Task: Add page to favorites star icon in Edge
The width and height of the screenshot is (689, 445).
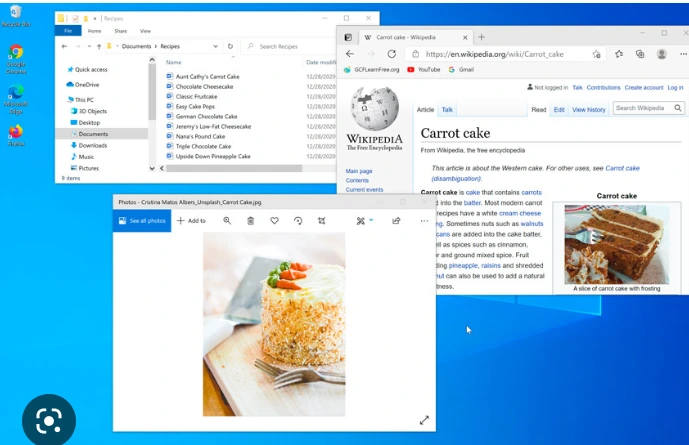Action: pos(596,54)
